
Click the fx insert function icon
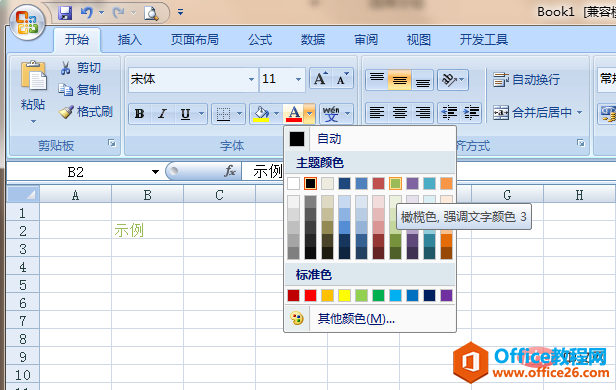230,171
